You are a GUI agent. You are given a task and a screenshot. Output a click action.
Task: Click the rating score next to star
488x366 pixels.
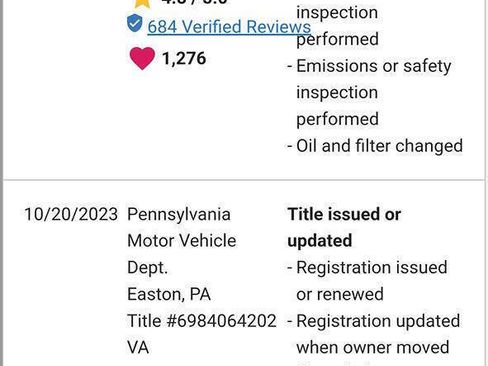coord(194,2)
